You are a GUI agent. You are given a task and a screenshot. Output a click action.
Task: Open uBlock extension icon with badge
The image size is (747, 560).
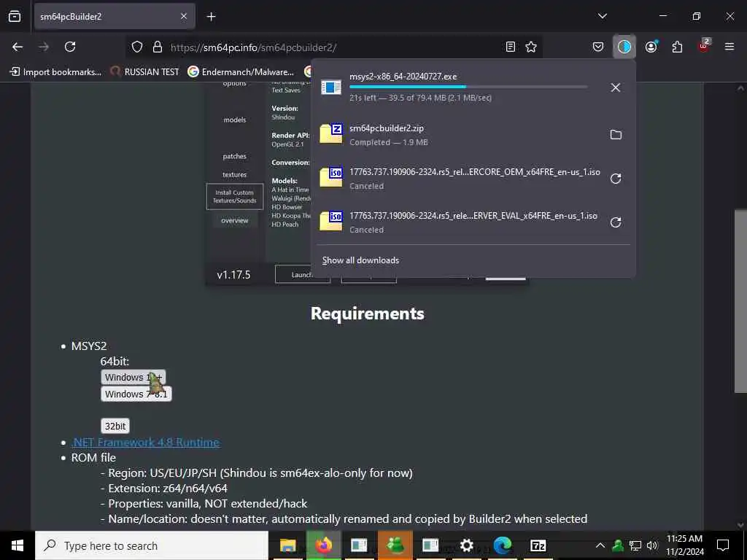(704, 46)
